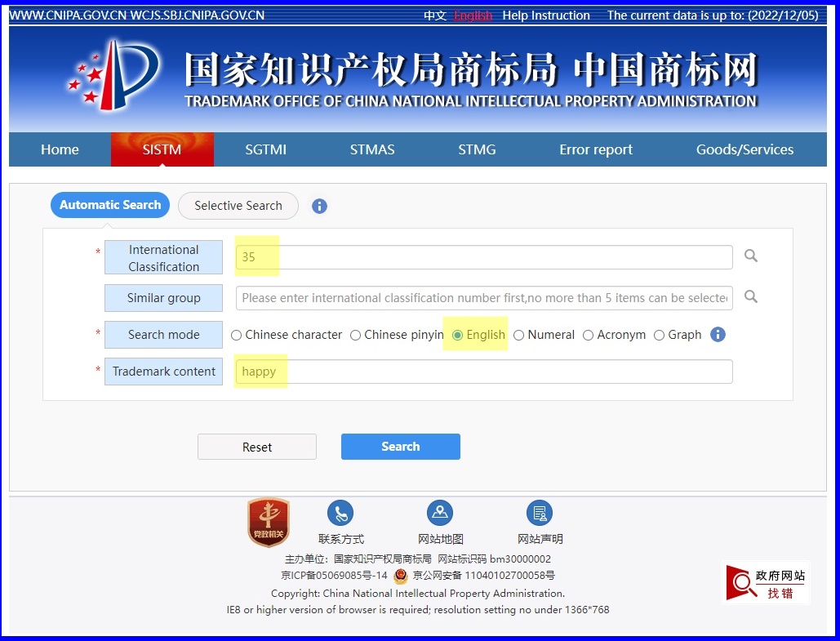Click the Copyright China National Intellectual Property text
840x641 pixels.
click(x=418, y=594)
